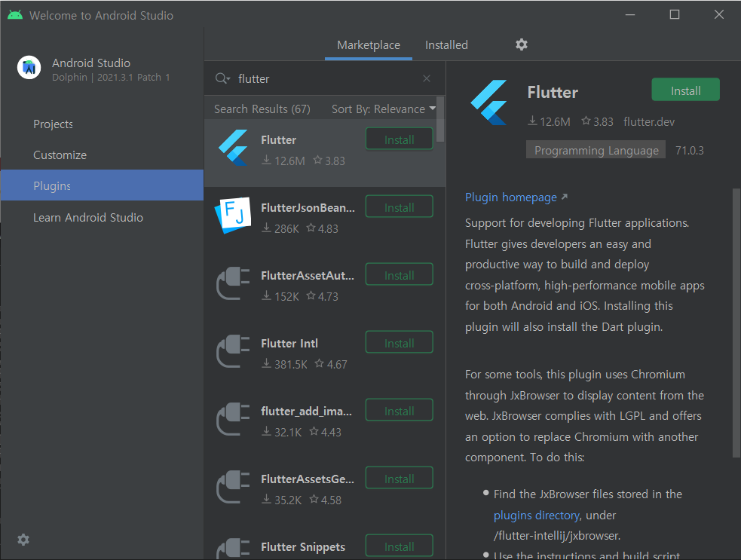This screenshot has width=741, height=560.
Task: Open Learn Android Studio
Action: [x=102, y=217]
